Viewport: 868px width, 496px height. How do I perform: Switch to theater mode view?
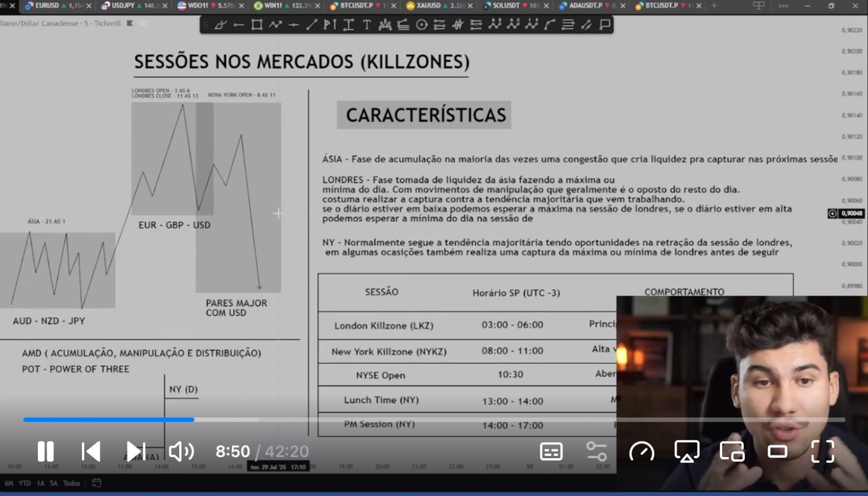[777, 451]
